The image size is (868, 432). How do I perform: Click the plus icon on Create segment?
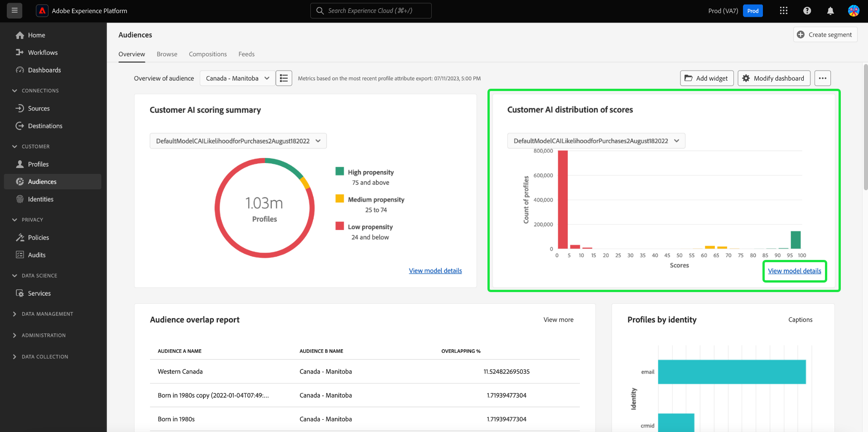[800, 34]
